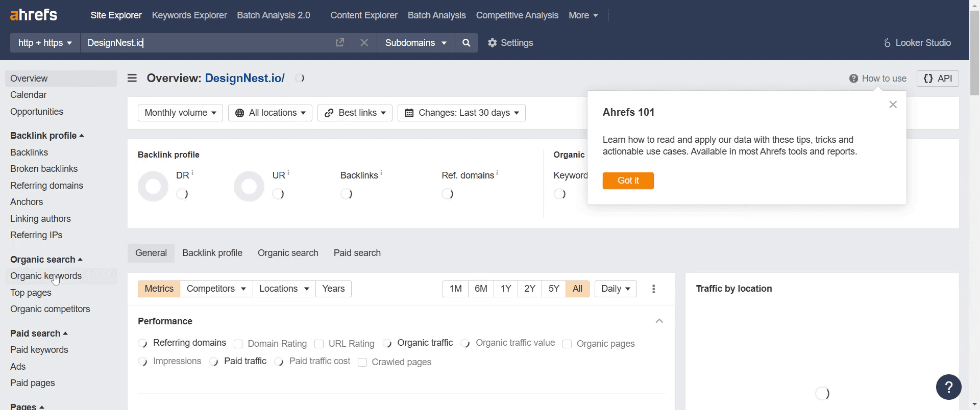
Task: Collapse the Performance section chevron
Action: tap(659, 321)
